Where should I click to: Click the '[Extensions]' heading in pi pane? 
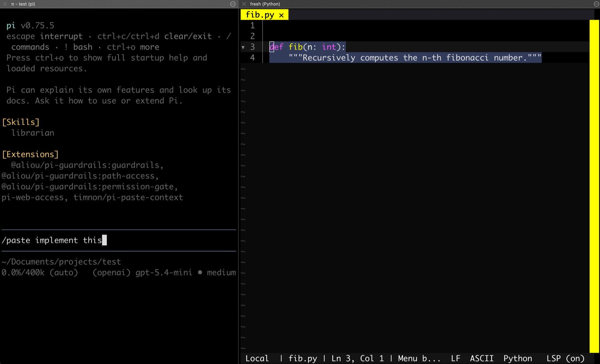(x=30, y=154)
